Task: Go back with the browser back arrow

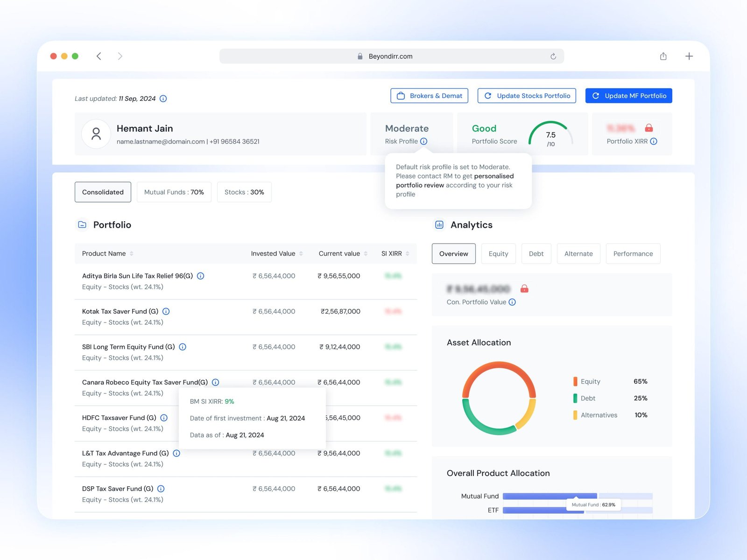Action: click(x=99, y=56)
